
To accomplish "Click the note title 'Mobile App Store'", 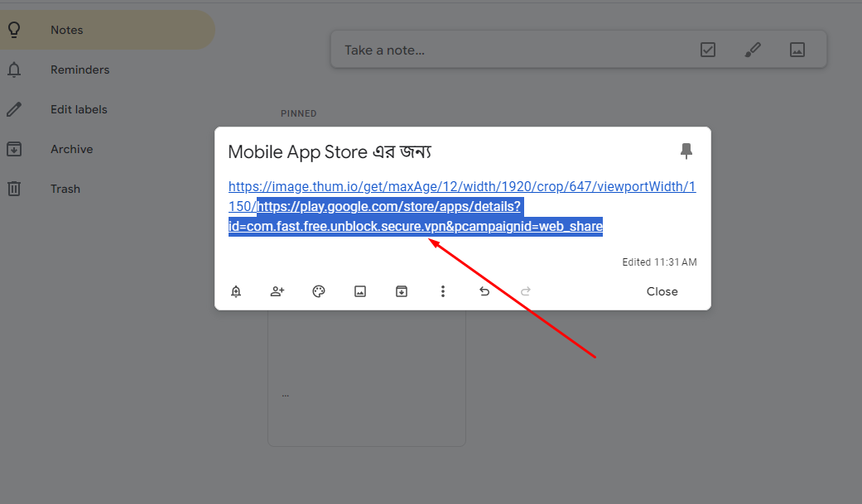I will [330, 151].
